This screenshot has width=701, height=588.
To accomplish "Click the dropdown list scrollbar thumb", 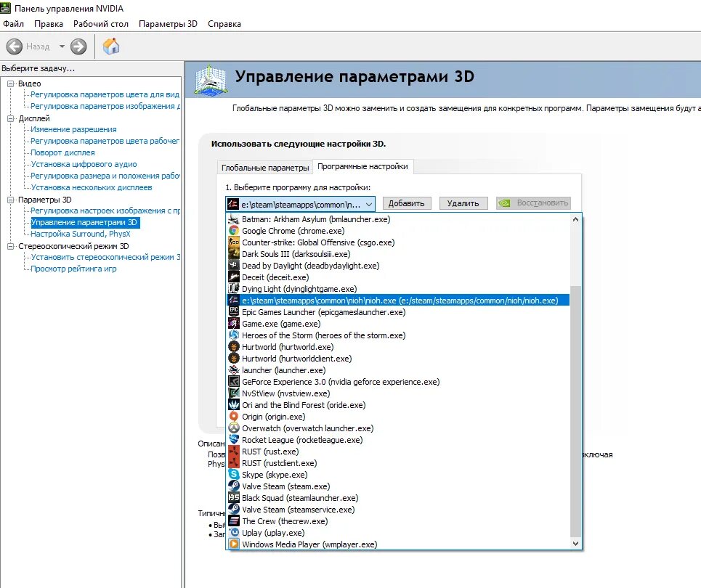I will click(x=575, y=411).
